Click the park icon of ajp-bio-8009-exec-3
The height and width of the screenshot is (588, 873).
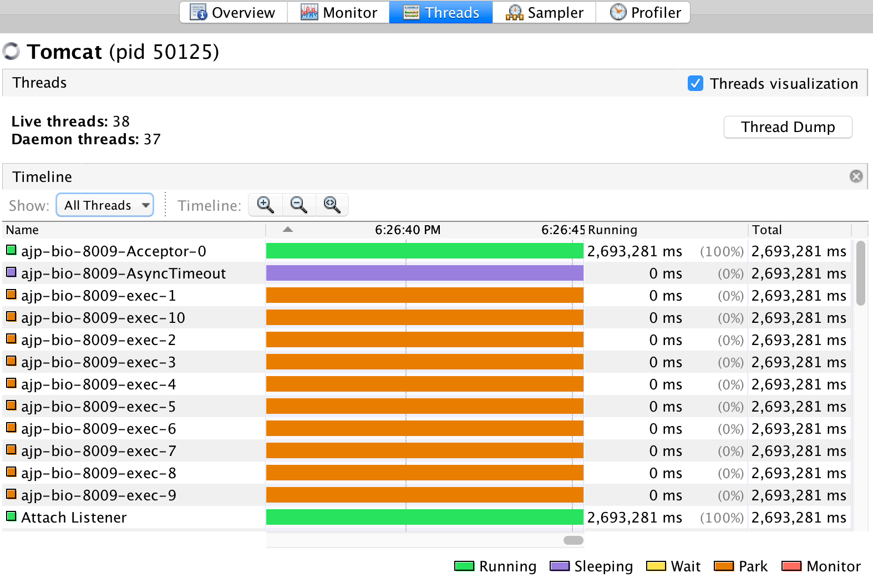(11, 361)
